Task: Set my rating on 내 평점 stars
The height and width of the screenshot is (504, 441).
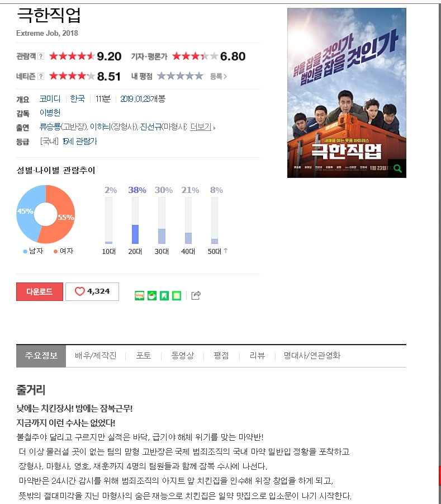Action: click(180, 76)
